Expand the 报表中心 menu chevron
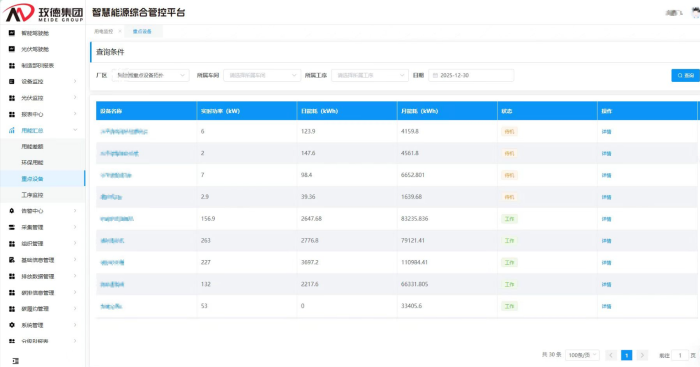The image size is (700, 367). (x=75, y=114)
